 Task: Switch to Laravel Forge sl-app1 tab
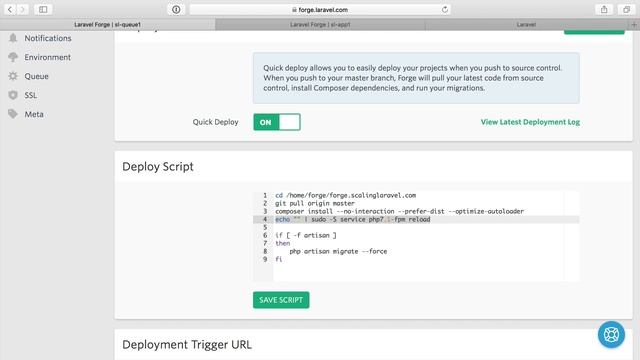[320, 24]
